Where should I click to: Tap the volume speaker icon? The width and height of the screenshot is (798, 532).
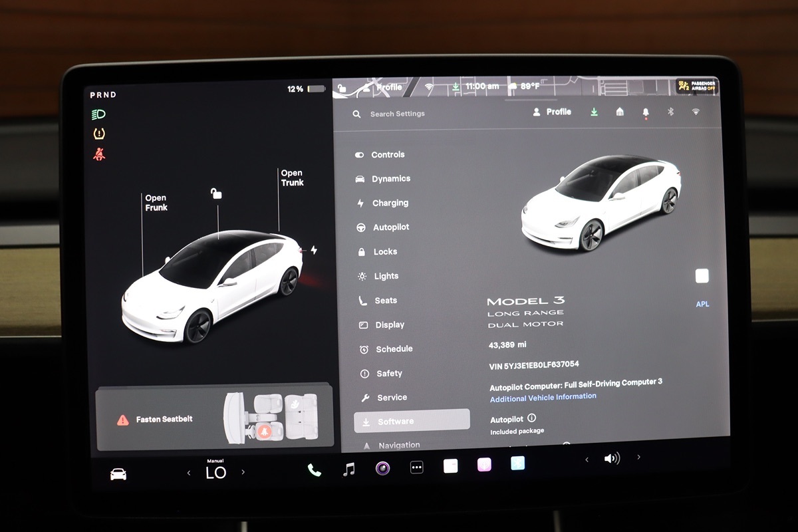[x=612, y=458]
